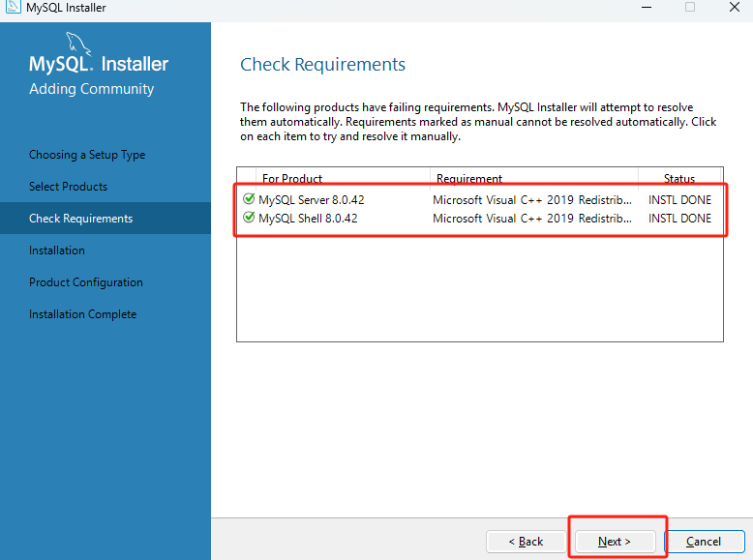Screen dimensions: 753x560
Task: Open the Installation step in sidebar
Action: click(x=57, y=250)
